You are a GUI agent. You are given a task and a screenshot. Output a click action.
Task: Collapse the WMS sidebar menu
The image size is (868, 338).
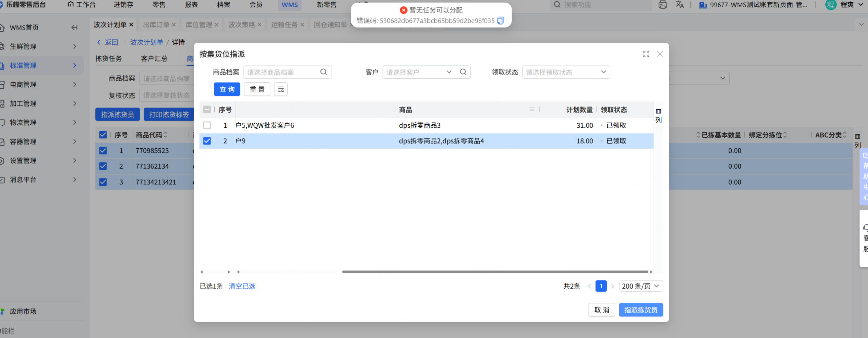click(75, 27)
